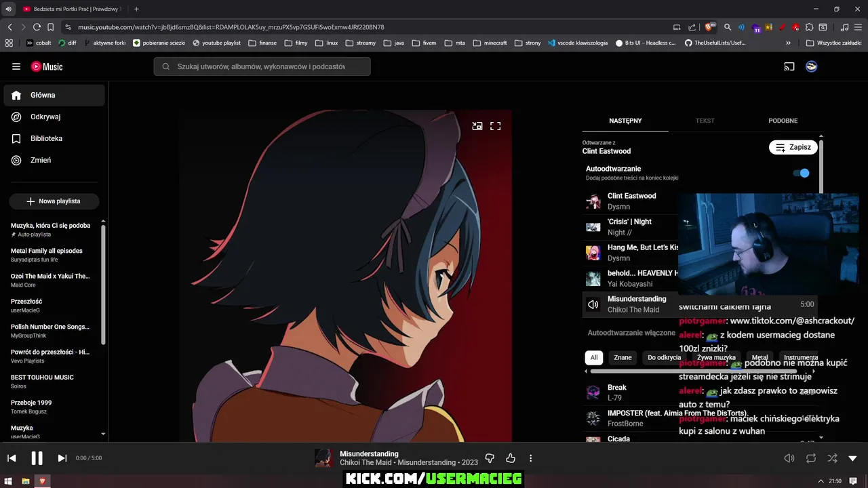Click the address bar URL
The width and height of the screenshot is (868, 488).
pos(231,27)
